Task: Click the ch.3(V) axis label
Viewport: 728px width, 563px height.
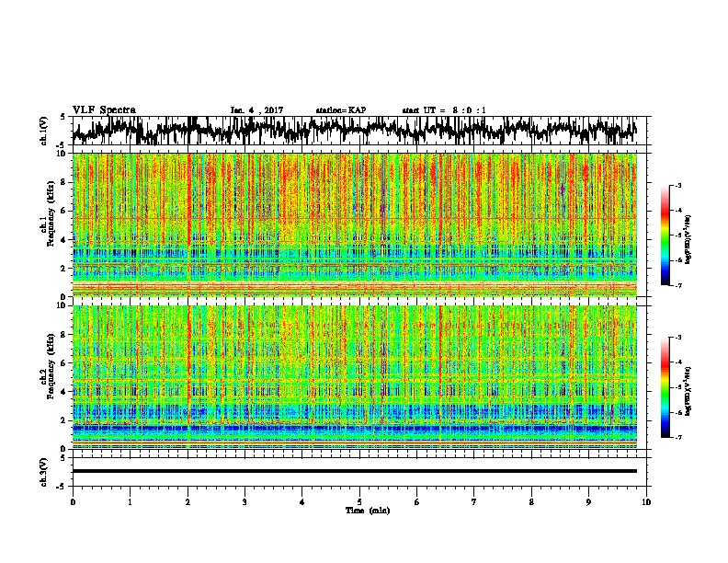Action: pos(43,473)
